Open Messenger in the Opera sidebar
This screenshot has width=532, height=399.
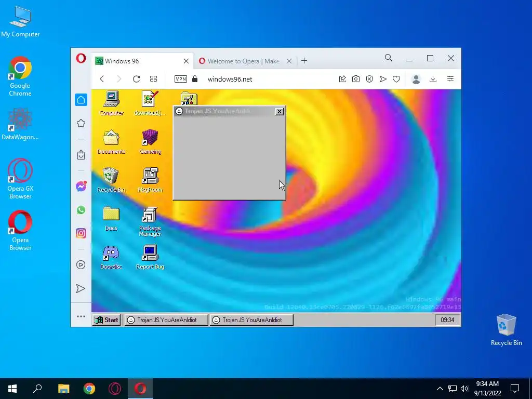[x=81, y=187]
